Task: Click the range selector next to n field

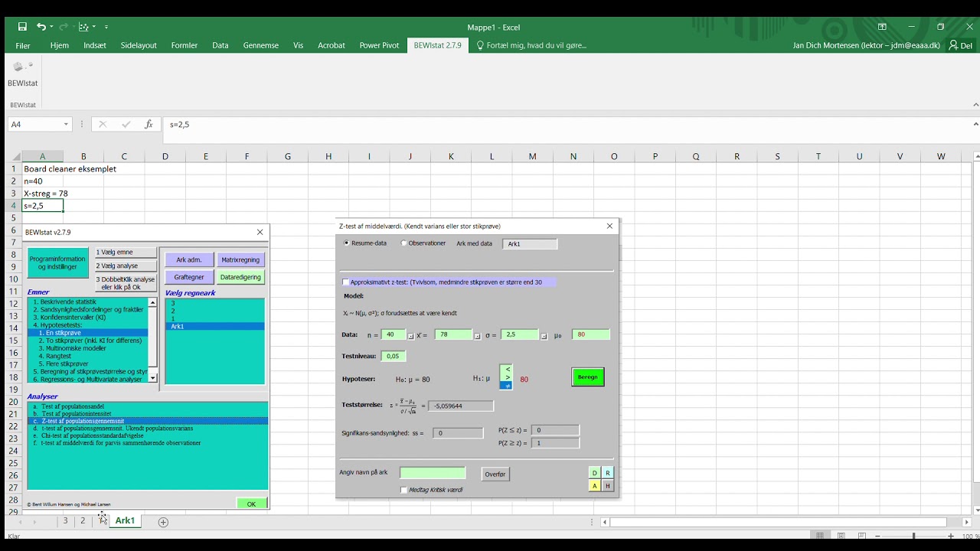Action: point(410,336)
